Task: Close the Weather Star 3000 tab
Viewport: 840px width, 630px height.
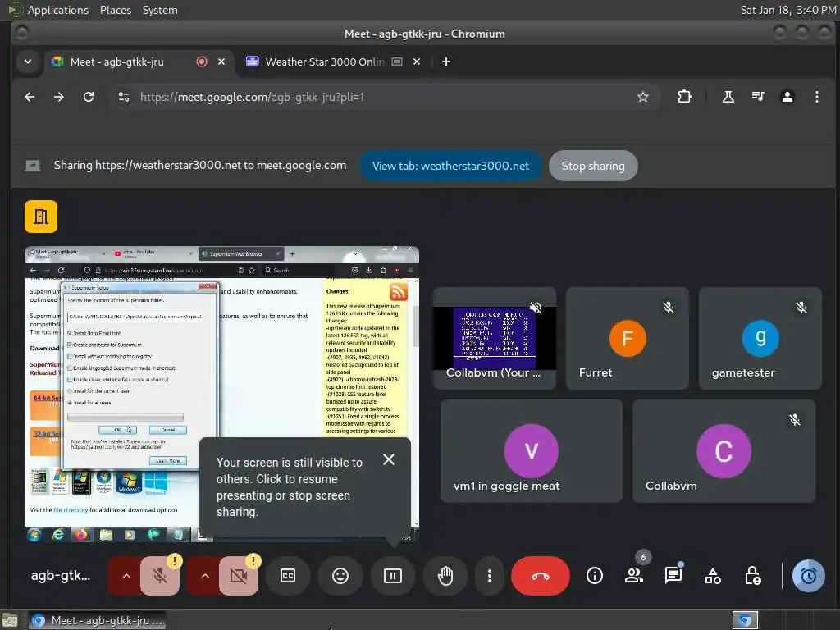Action: pos(417,62)
